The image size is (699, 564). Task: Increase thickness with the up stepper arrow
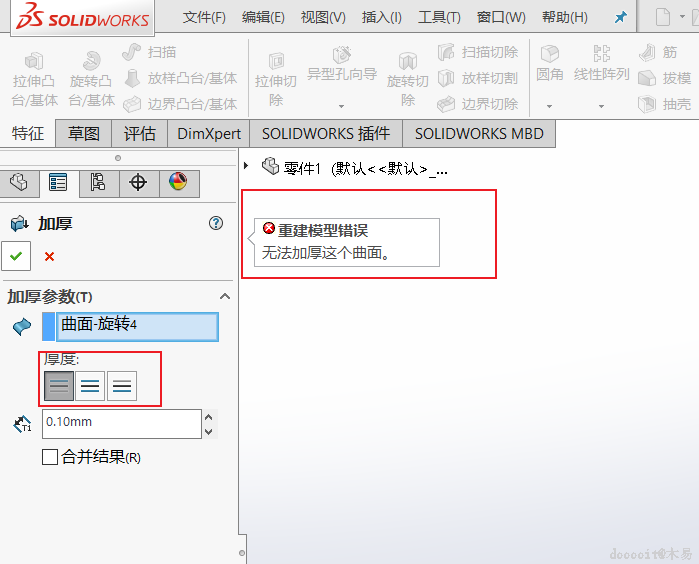(x=209, y=417)
